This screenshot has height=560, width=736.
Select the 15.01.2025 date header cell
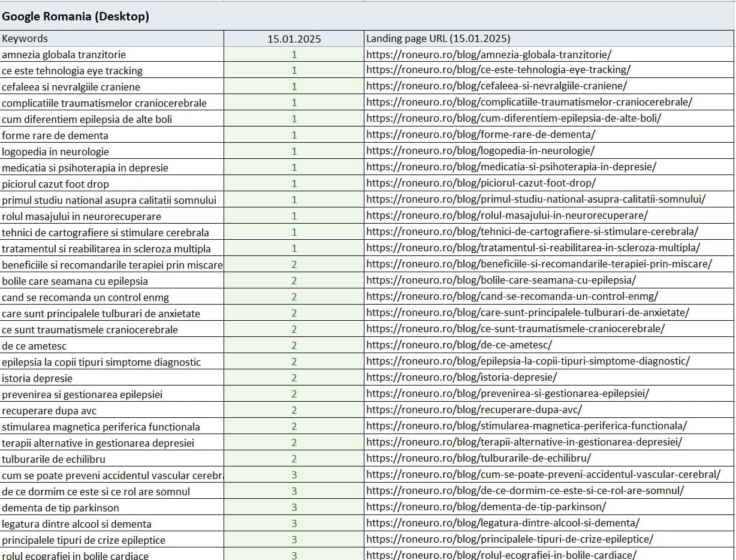pyautogui.click(x=294, y=39)
